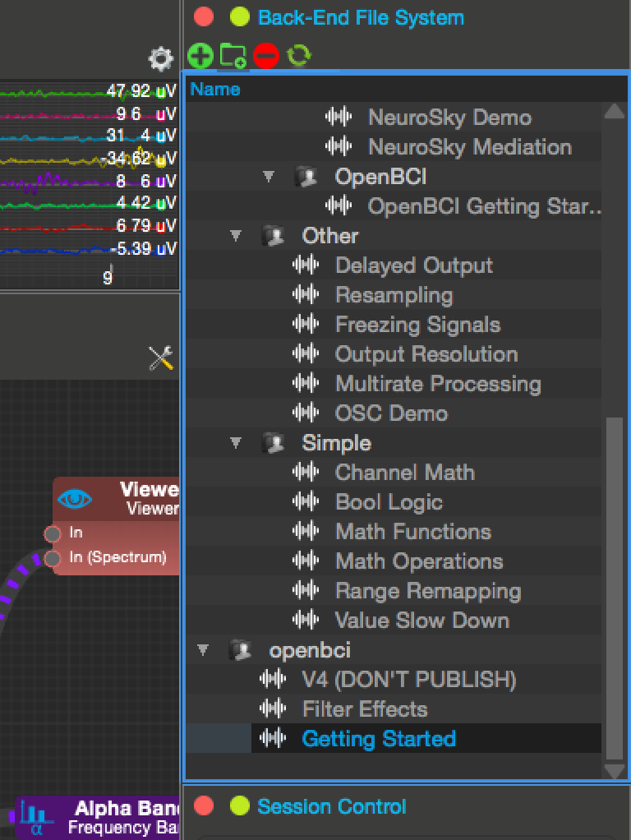Viewport: 631px width, 840px height.
Task: Select the highlighted Getting Started entry
Action: click(x=379, y=739)
